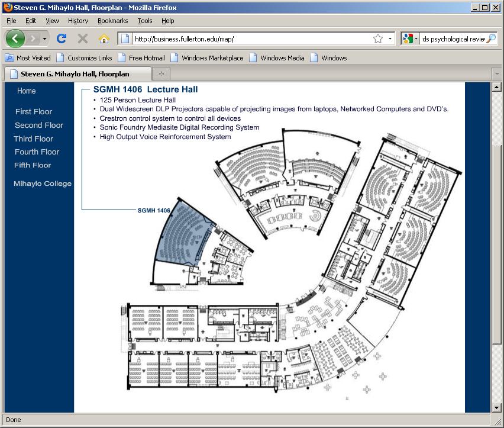
Task: Open the Mihaylo College link
Action: [43, 184]
